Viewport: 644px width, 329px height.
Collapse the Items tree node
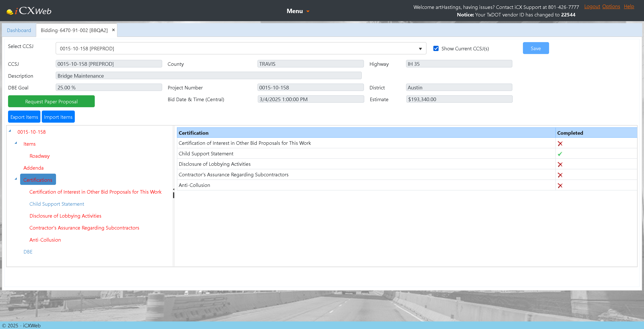(x=16, y=143)
